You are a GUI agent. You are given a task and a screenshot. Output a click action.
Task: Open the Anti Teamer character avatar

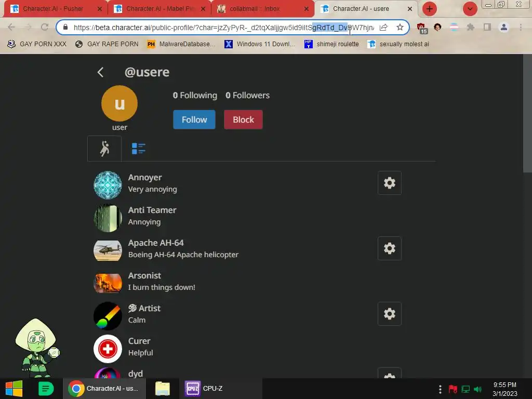point(108,218)
